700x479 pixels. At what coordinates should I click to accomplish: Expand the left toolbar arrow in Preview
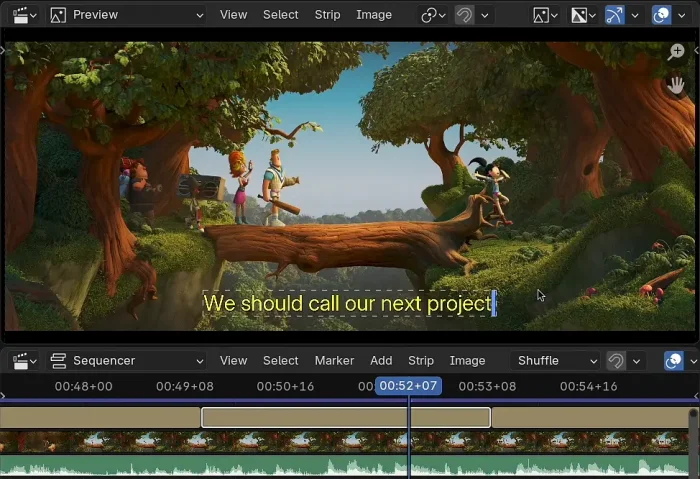(x=2, y=50)
